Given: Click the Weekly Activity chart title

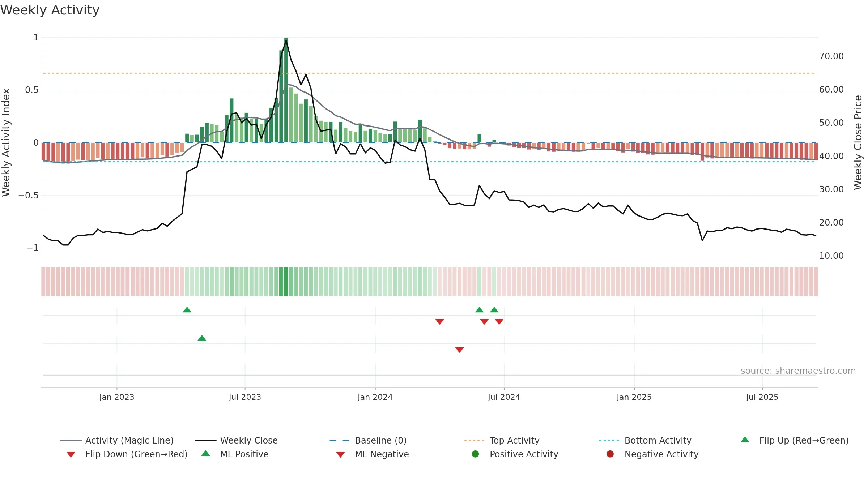Looking at the screenshot, I should pyautogui.click(x=50, y=10).
